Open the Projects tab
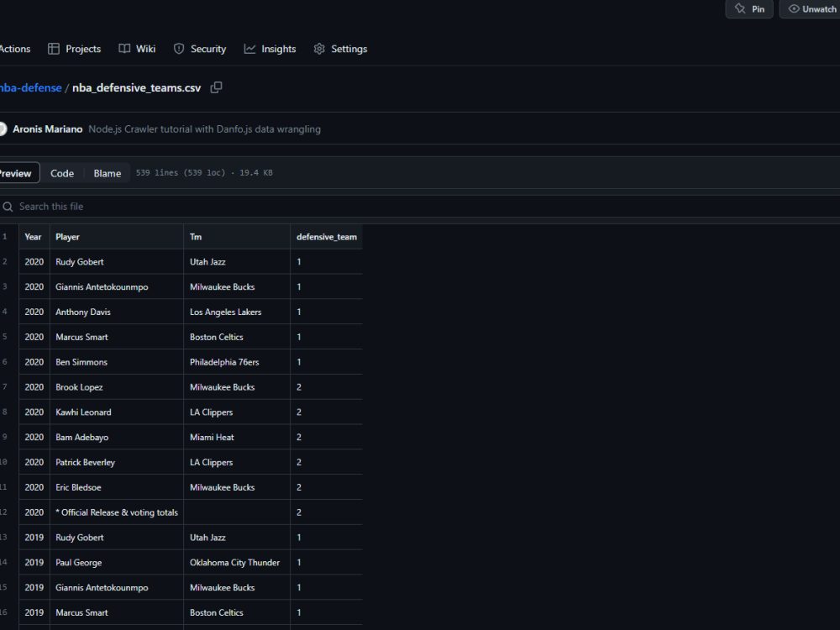 point(75,49)
